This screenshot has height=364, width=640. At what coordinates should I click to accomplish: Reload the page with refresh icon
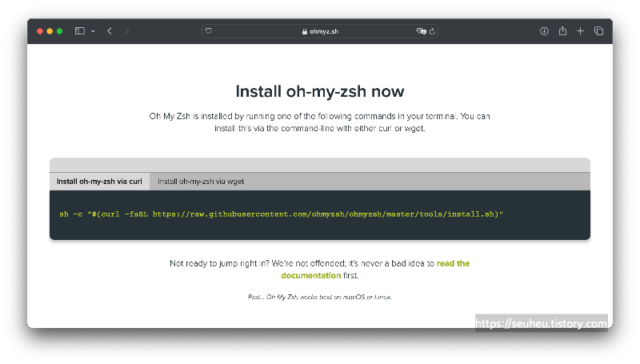click(432, 31)
